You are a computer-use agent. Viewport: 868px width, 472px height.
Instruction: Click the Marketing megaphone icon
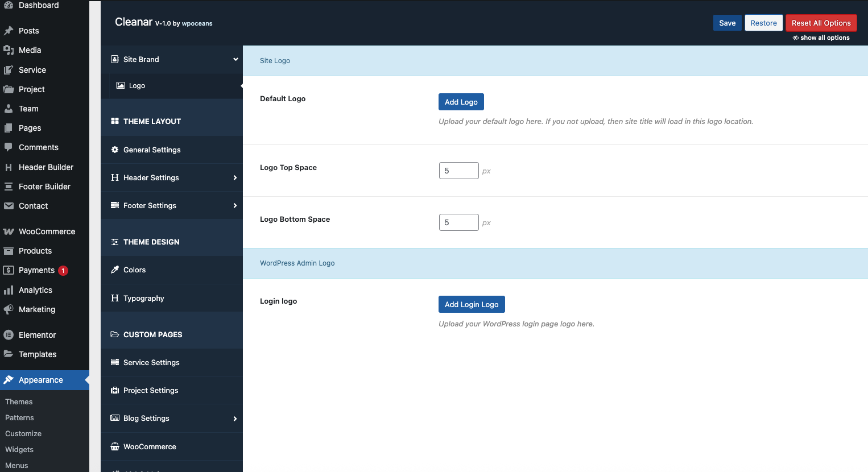(9, 309)
